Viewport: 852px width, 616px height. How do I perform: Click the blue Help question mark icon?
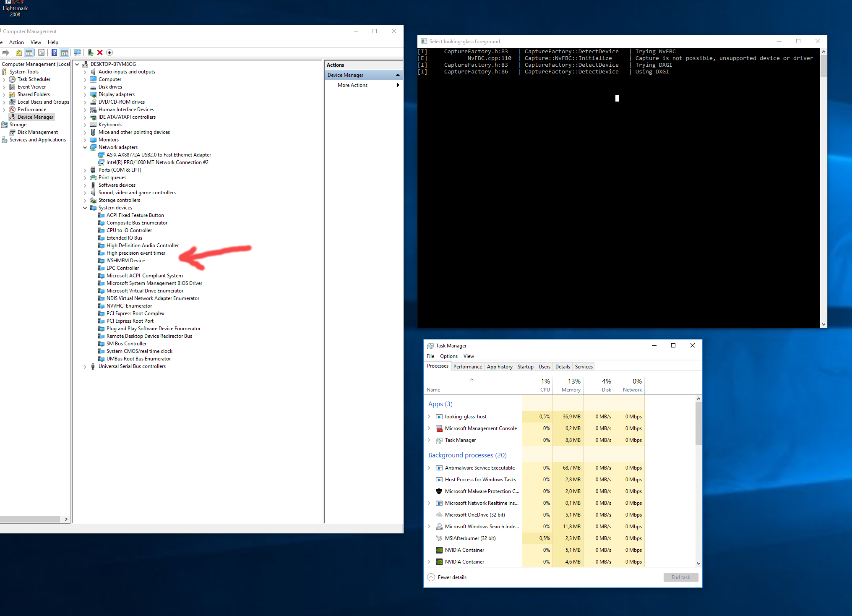pyautogui.click(x=54, y=52)
